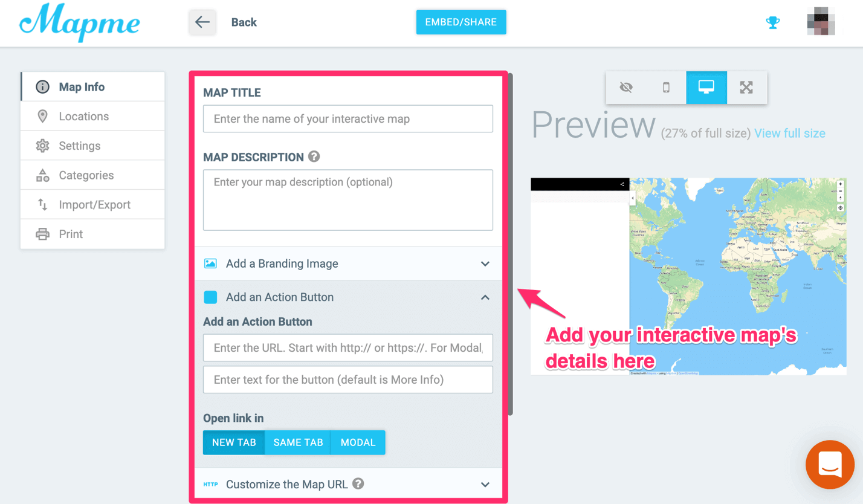Click the Locations pin icon

tap(42, 116)
